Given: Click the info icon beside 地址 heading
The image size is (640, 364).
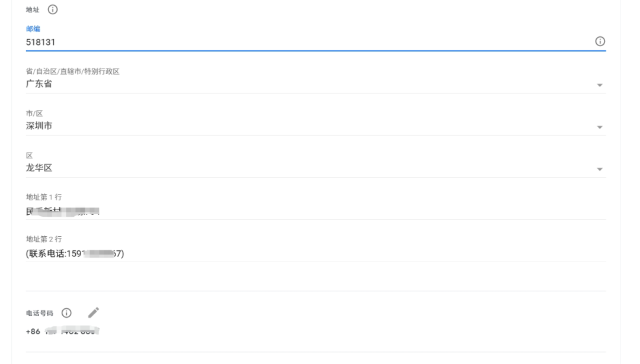Looking at the screenshot, I should tap(53, 9).
